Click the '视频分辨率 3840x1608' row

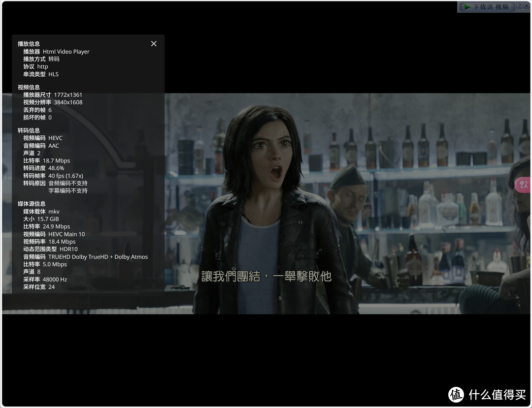[53, 102]
